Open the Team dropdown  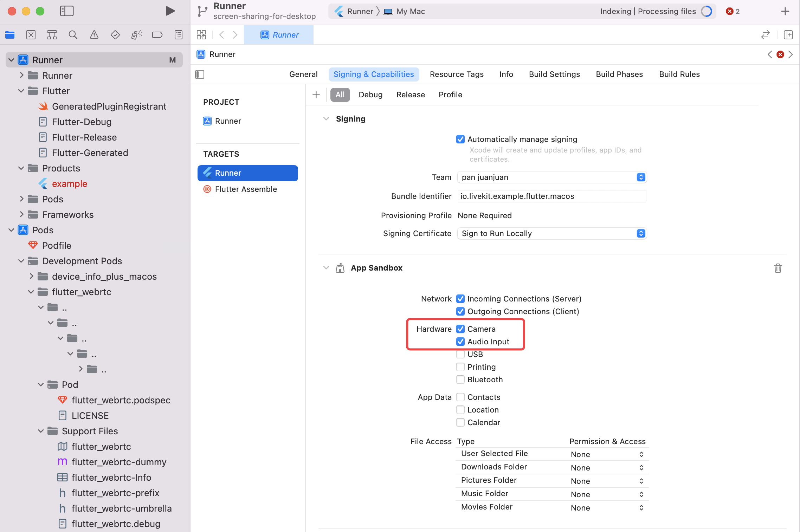(552, 177)
